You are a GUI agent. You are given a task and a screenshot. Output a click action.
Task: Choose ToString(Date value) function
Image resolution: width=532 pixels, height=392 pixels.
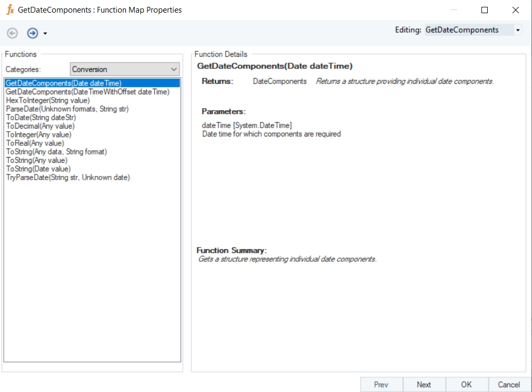click(x=38, y=169)
